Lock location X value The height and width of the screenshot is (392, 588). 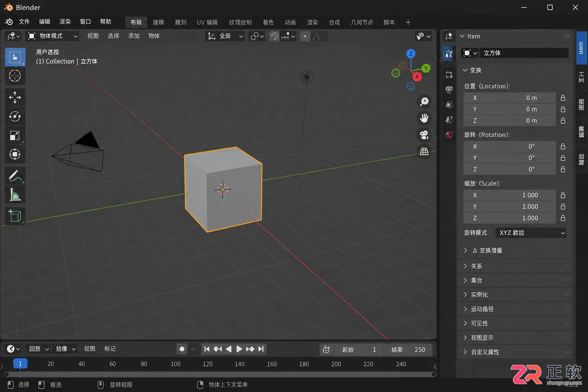[563, 98]
